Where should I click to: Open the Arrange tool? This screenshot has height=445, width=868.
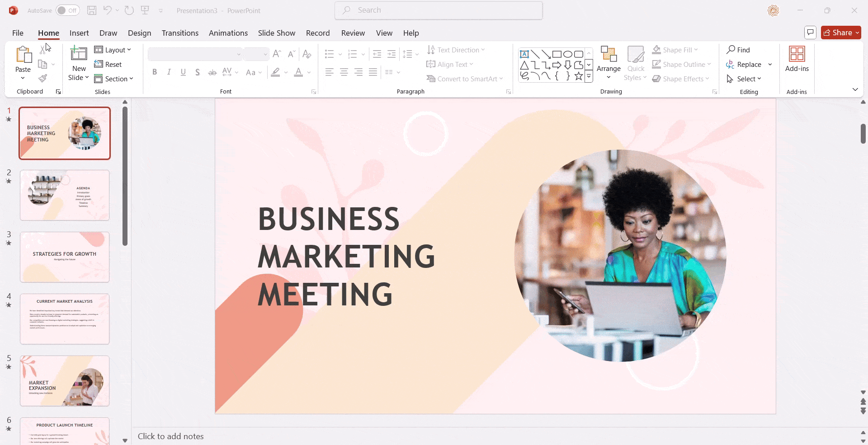[x=608, y=63]
